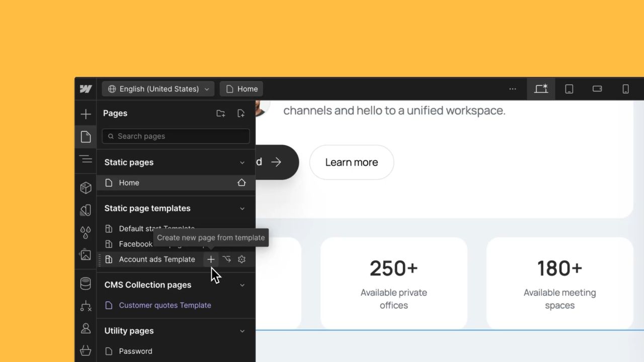This screenshot has height=362, width=644.
Task: Select Customer quotes Template page
Action: [x=165, y=305]
